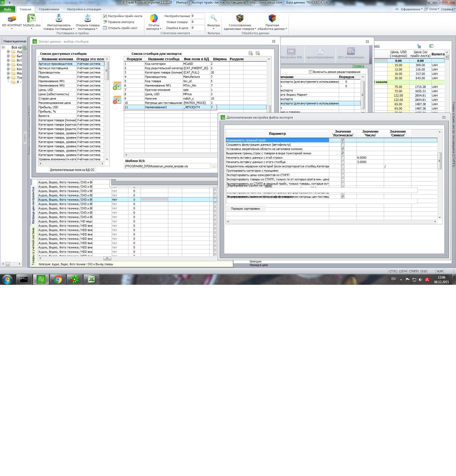The height and width of the screenshot is (476, 456).
Task: Open Google Chrome from the taskbar
Action: point(58,279)
